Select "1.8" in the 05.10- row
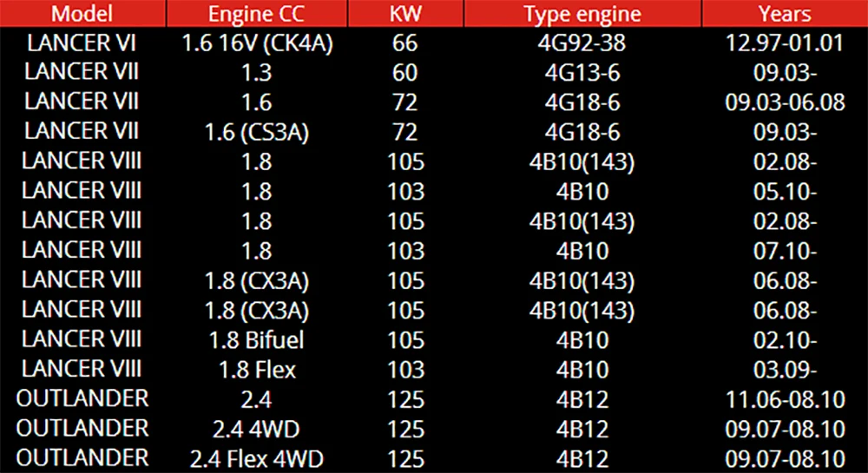 (x=257, y=192)
